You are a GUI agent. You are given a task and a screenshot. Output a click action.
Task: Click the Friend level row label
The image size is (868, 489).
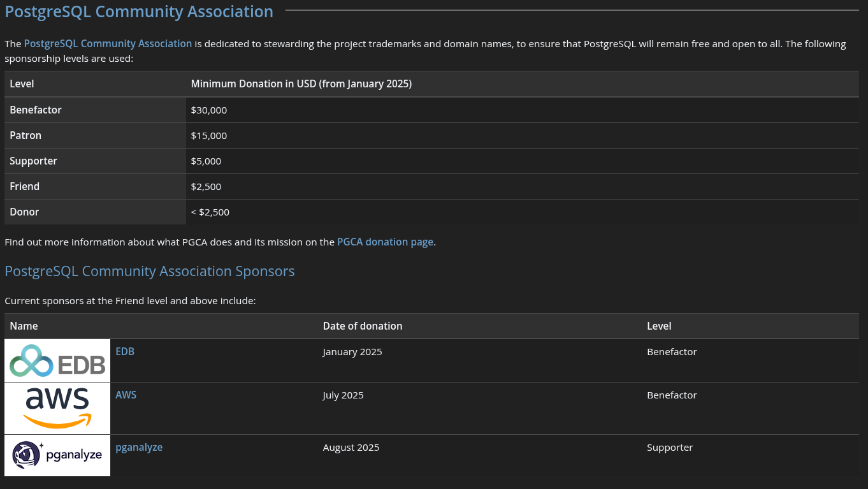[x=95, y=186]
